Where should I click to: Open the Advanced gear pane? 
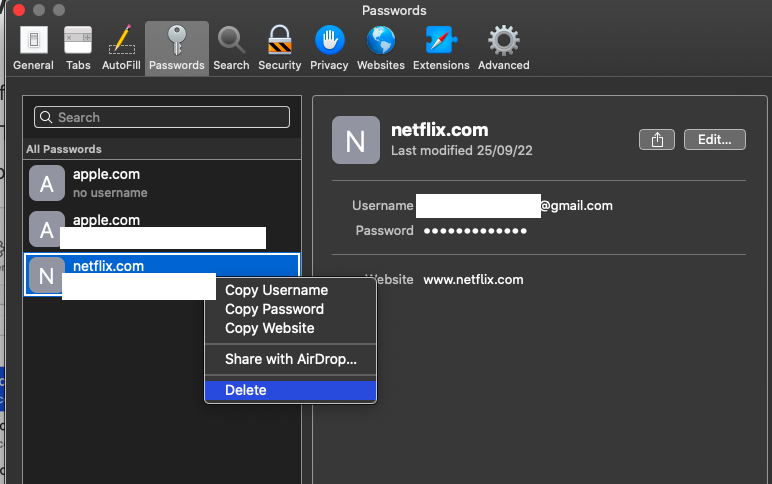pyautogui.click(x=504, y=48)
